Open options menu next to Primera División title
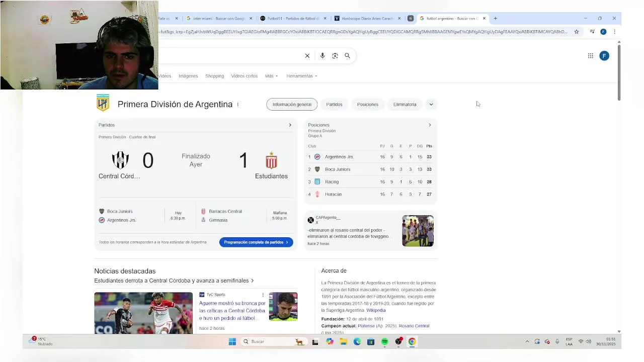The image size is (644, 362). pyautogui.click(x=237, y=105)
